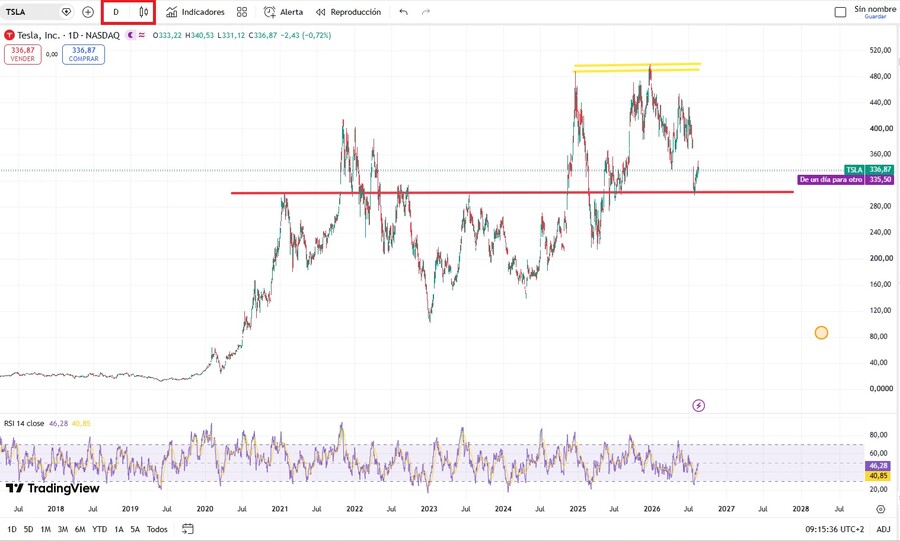Toggle the ADJ adjusted data button

(x=883, y=529)
